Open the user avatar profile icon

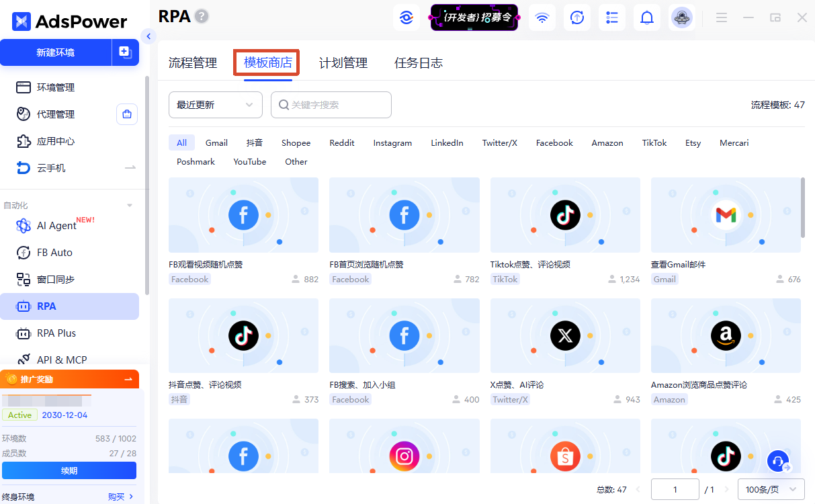click(682, 17)
